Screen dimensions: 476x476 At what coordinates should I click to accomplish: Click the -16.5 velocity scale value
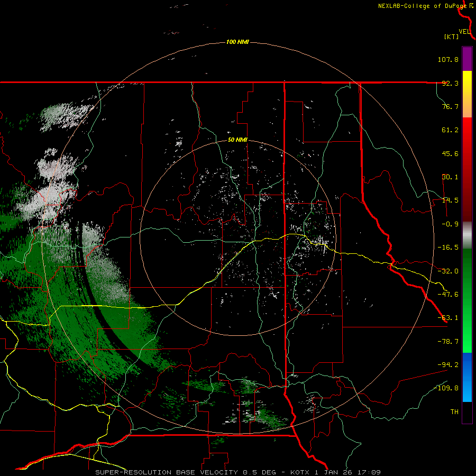[448, 248]
